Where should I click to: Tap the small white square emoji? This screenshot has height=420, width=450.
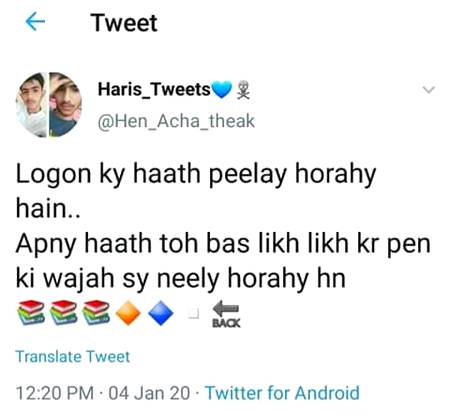point(194,313)
